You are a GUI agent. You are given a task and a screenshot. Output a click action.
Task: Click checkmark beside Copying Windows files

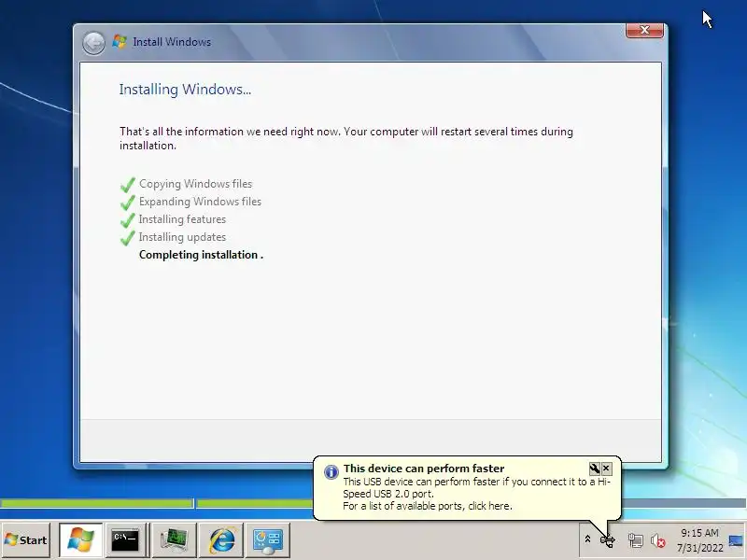[x=128, y=184]
